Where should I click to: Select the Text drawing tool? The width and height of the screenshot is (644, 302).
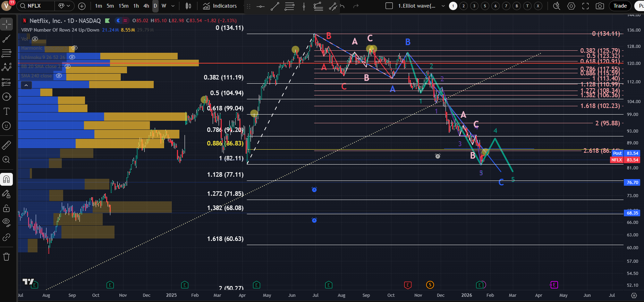point(7,111)
